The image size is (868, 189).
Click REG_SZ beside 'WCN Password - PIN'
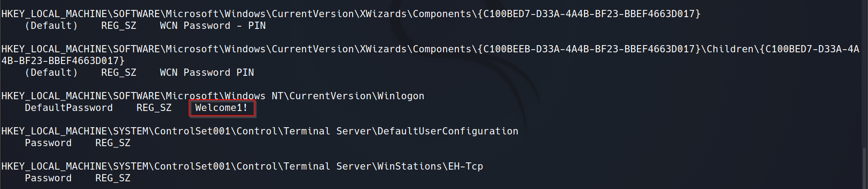point(118,26)
